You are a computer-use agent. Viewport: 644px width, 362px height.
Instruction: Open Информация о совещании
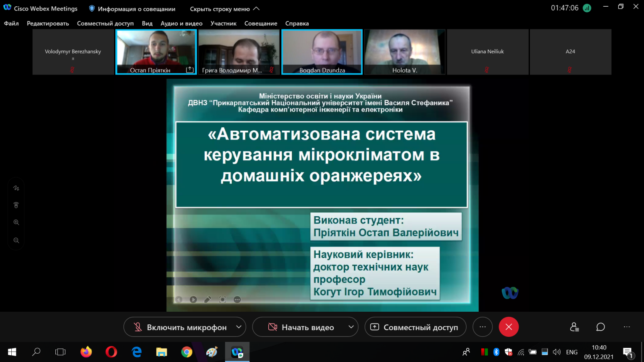coord(132,9)
